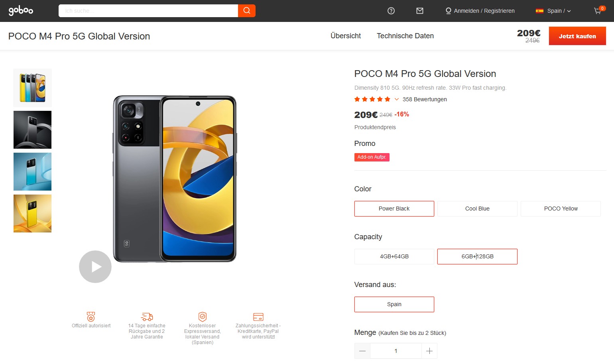Open the help question mark icon
Image resolution: width=614 pixels, height=364 pixels.
(391, 11)
